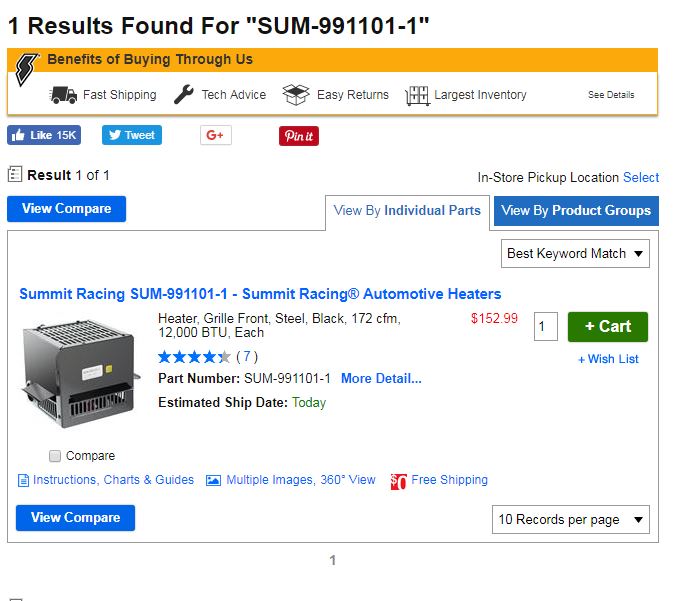
Task: Open the Best Keyword Match sort dropdown
Action: click(575, 254)
